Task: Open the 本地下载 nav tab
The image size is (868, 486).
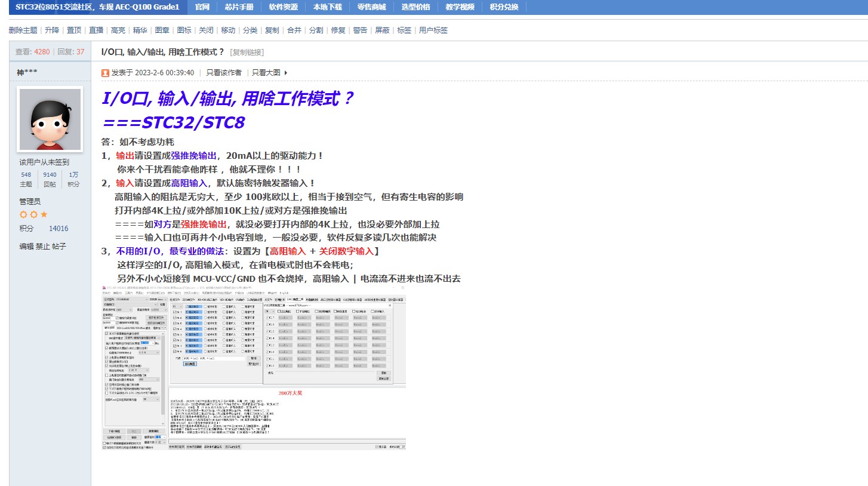Action: tap(327, 7)
